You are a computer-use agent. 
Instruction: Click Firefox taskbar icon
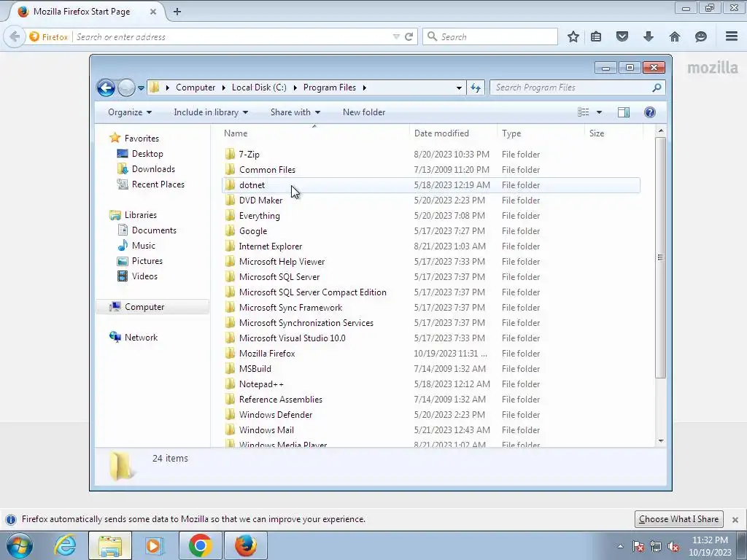pos(245,545)
